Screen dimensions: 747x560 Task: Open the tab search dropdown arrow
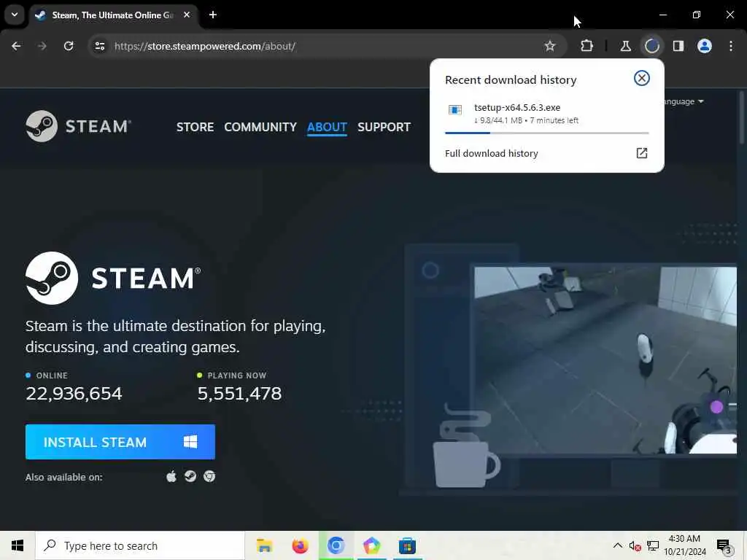(x=15, y=15)
